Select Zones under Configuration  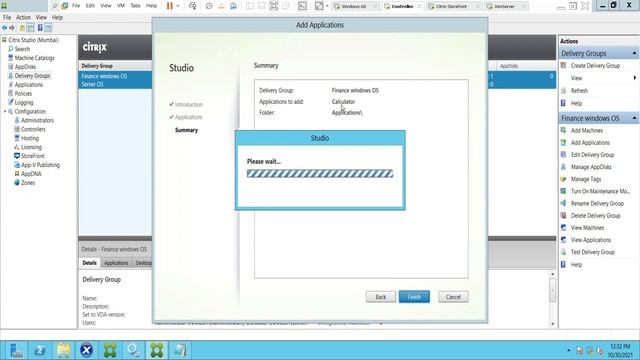point(28,183)
